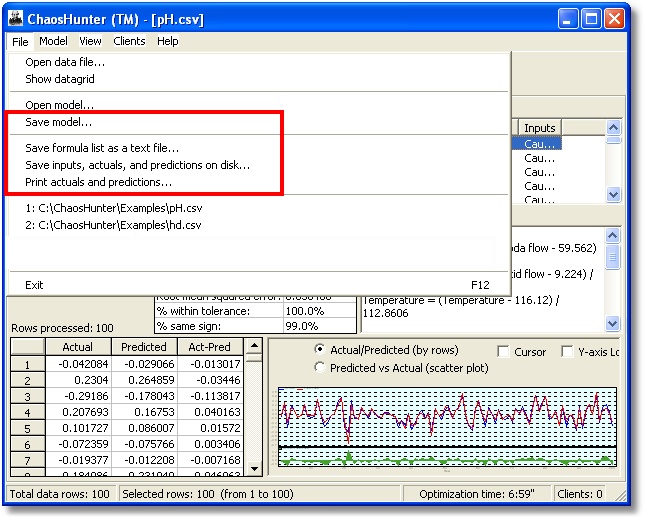Click formula panel scrollbar thumb

coord(613,257)
